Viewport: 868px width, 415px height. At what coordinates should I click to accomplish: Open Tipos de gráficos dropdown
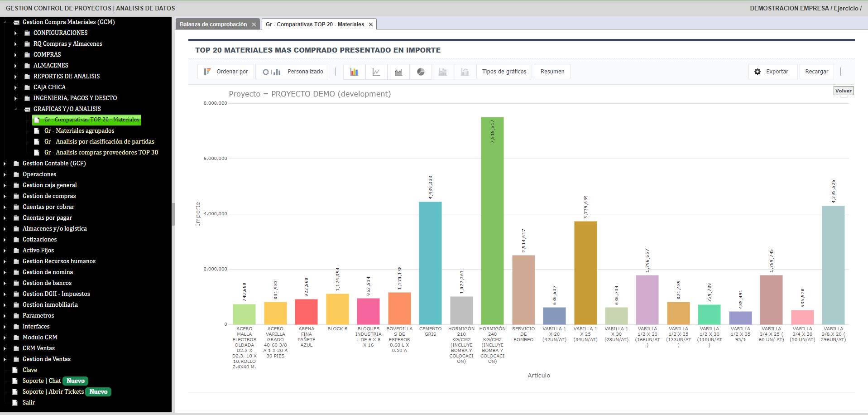[504, 72]
